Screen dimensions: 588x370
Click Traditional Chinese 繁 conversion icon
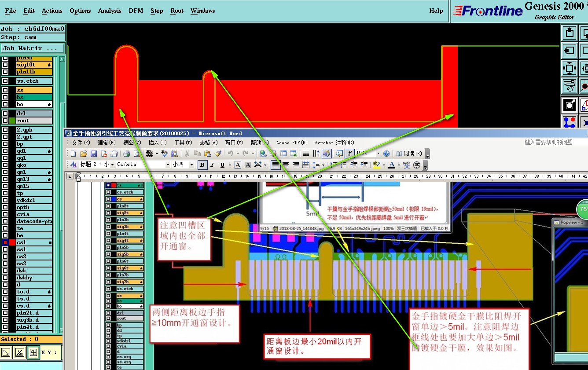(x=150, y=154)
